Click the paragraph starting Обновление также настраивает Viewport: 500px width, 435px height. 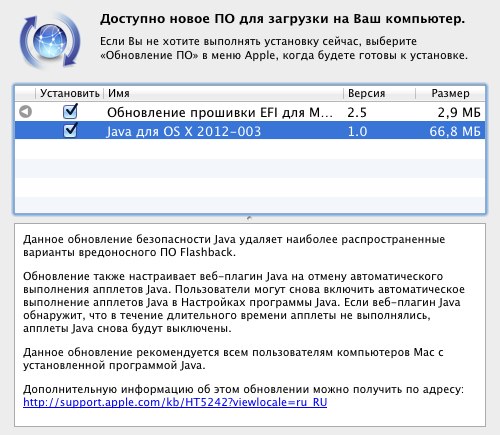point(244,302)
